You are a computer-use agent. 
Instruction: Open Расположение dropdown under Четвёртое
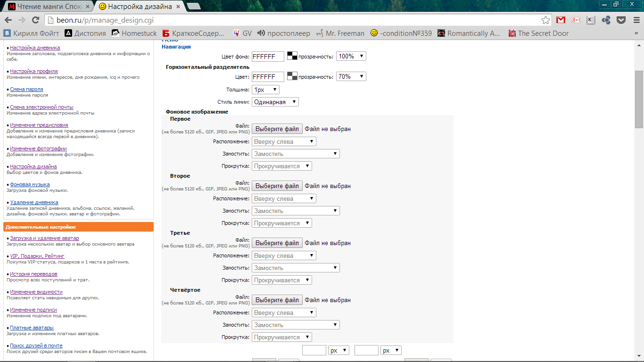pos(284,313)
